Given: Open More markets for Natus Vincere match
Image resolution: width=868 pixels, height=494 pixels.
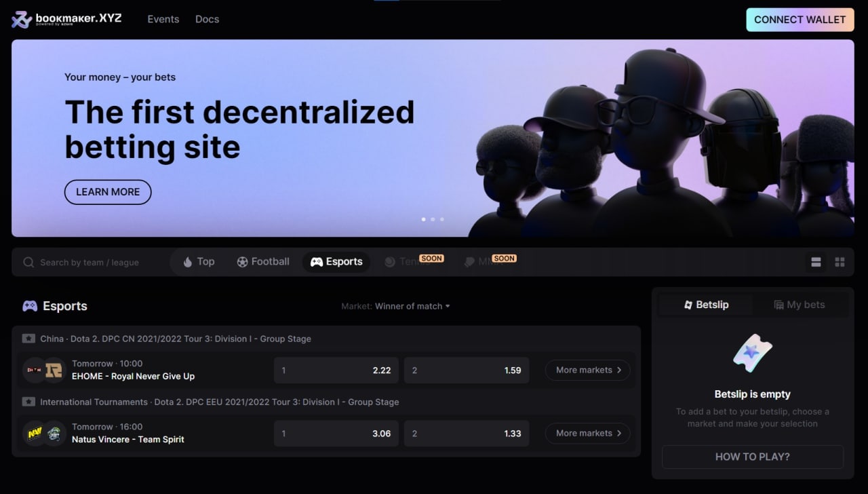Looking at the screenshot, I should tap(588, 433).
